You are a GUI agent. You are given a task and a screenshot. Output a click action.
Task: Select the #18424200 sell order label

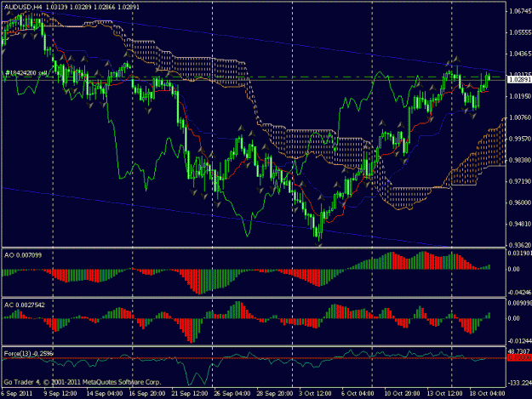pyautogui.click(x=26, y=73)
